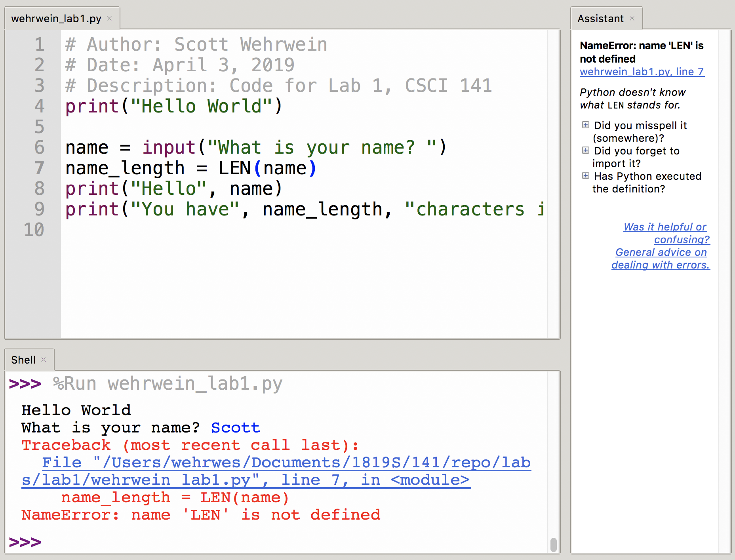Close the wehrwein_lab1.py editor tab
The image size is (735, 560).
point(110,18)
